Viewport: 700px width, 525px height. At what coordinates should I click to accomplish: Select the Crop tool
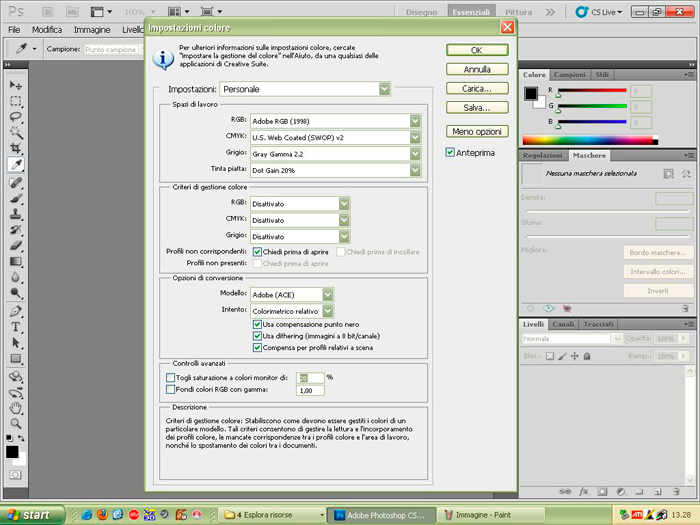[16, 148]
